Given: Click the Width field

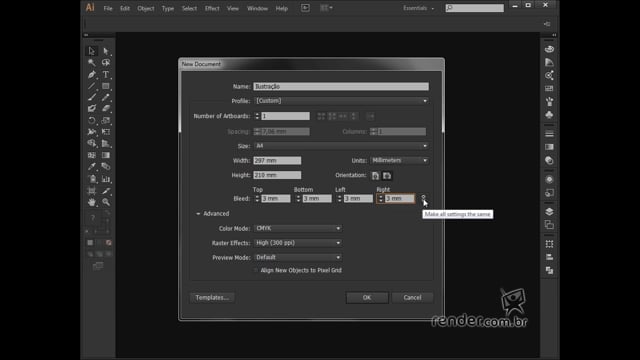Looking at the screenshot, I should point(277,160).
